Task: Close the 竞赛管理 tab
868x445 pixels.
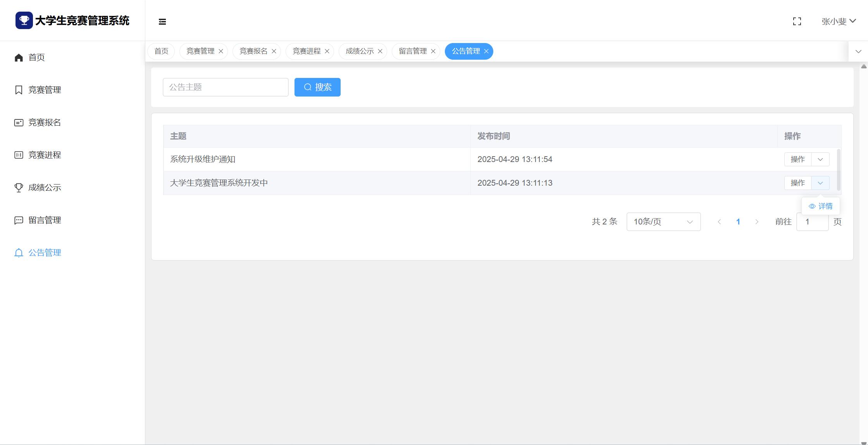Action: pos(221,51)
